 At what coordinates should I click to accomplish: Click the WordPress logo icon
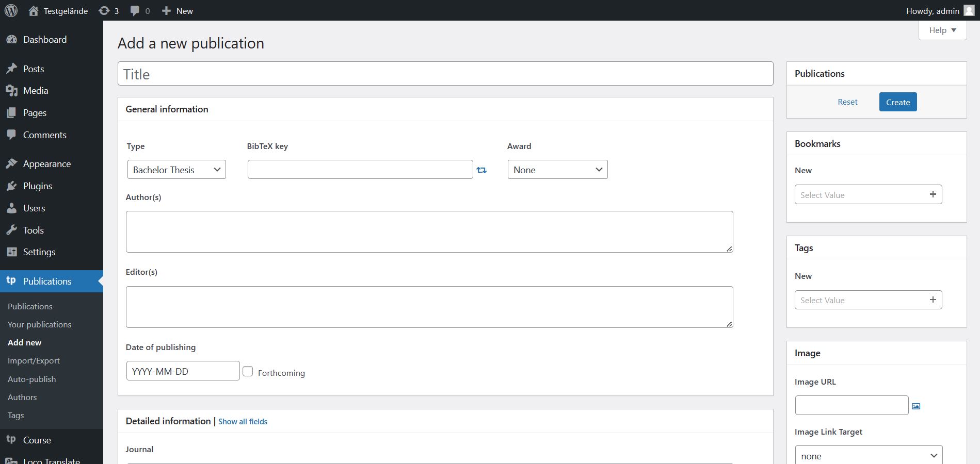click(x=11, y=10)
